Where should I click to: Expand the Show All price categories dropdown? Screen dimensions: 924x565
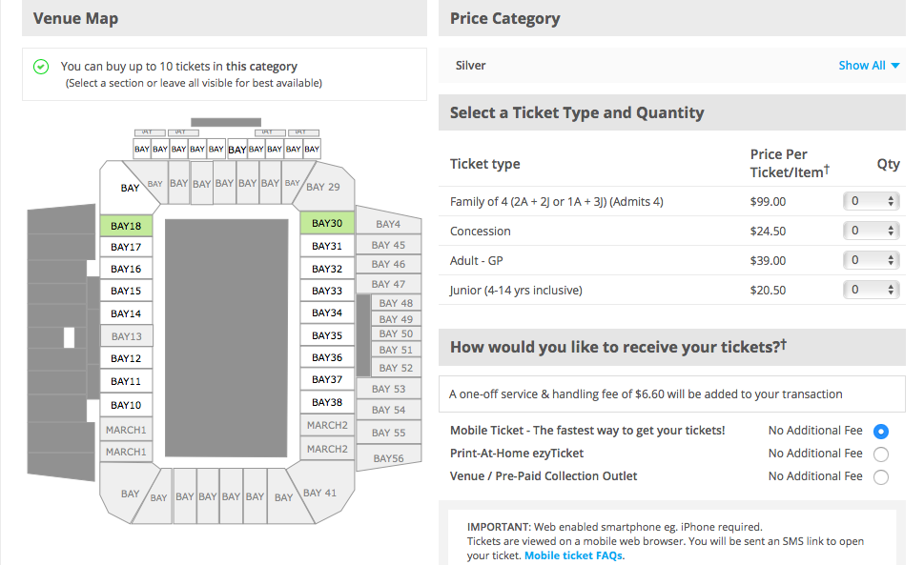pyautogui.click(x=869, y=66)
